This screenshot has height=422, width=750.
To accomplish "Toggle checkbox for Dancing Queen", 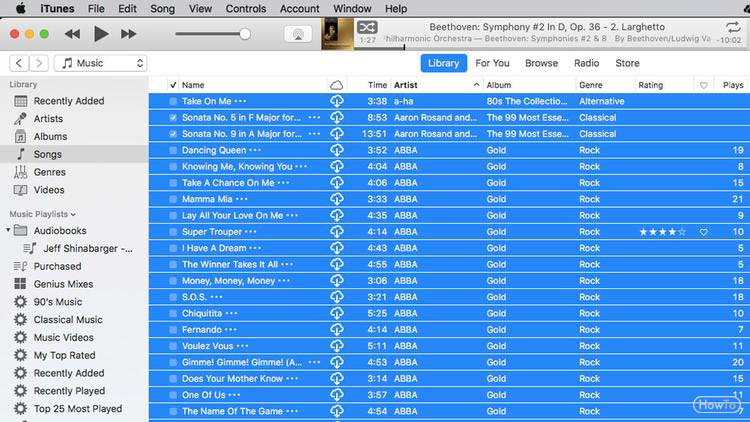I will click(x=173, y=150).
